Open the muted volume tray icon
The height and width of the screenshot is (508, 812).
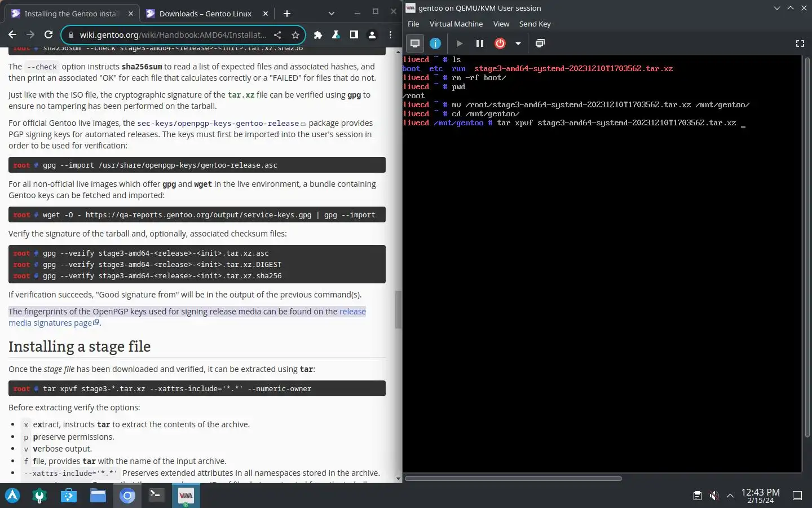(714, 496)
